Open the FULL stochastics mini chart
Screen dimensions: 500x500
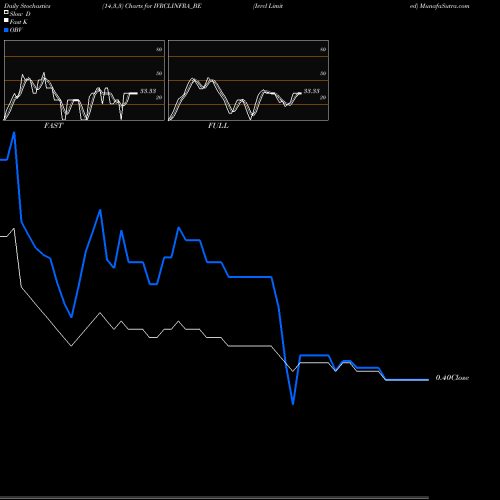click(248, 80)
